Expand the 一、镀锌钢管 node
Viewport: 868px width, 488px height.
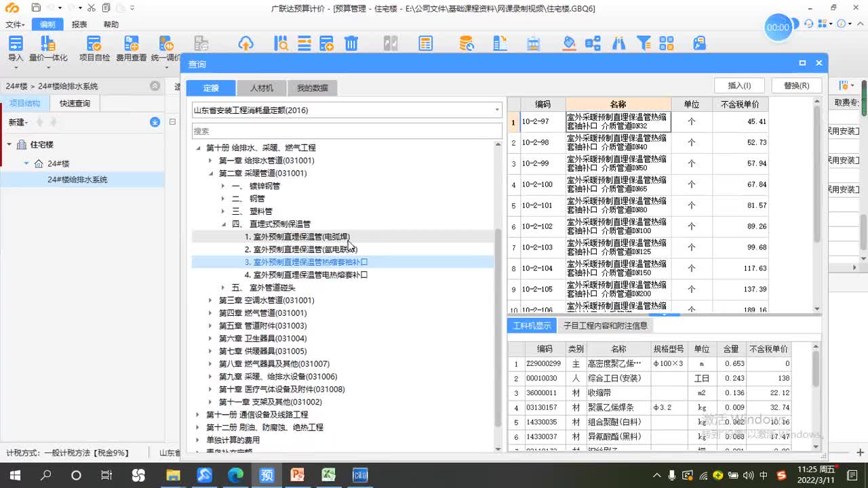[x=223, y=186]
